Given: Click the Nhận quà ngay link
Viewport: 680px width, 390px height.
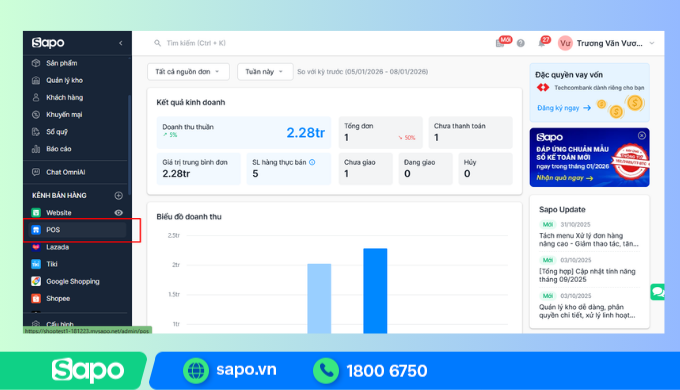Looking at the screenshot, I should [565, 178].
